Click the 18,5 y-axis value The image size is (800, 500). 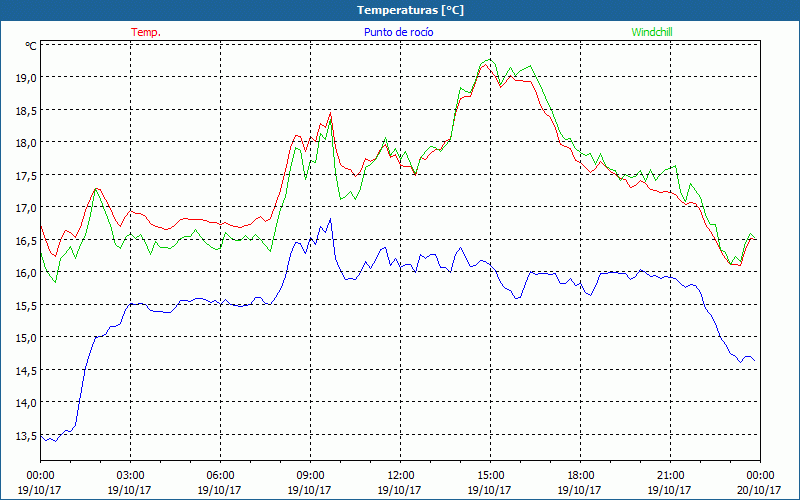(27, 110)
